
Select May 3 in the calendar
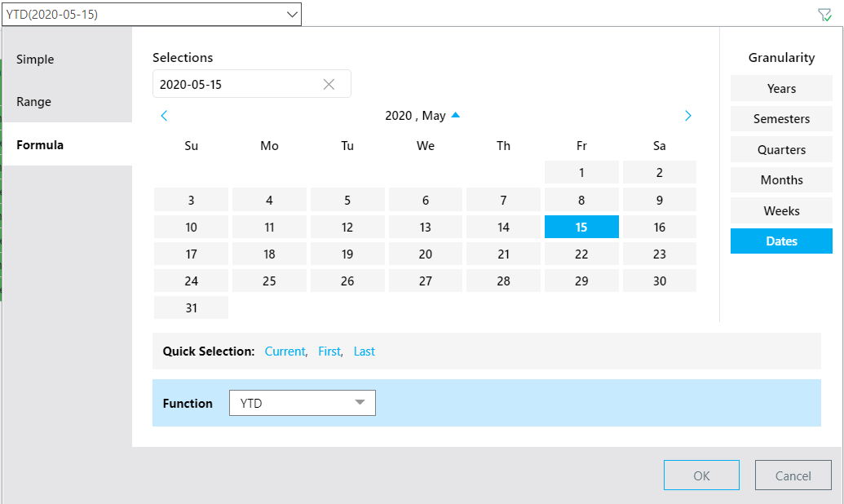(191, 200)
